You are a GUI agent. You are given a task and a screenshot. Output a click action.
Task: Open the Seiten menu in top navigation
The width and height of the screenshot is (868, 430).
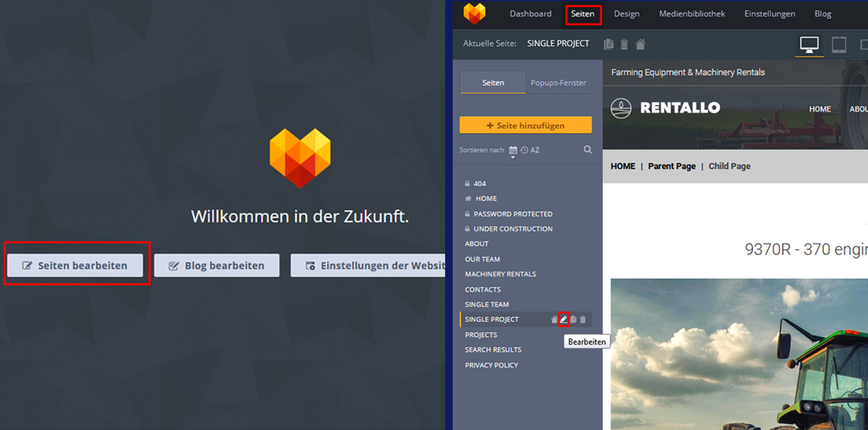click(x=583, y=14)
